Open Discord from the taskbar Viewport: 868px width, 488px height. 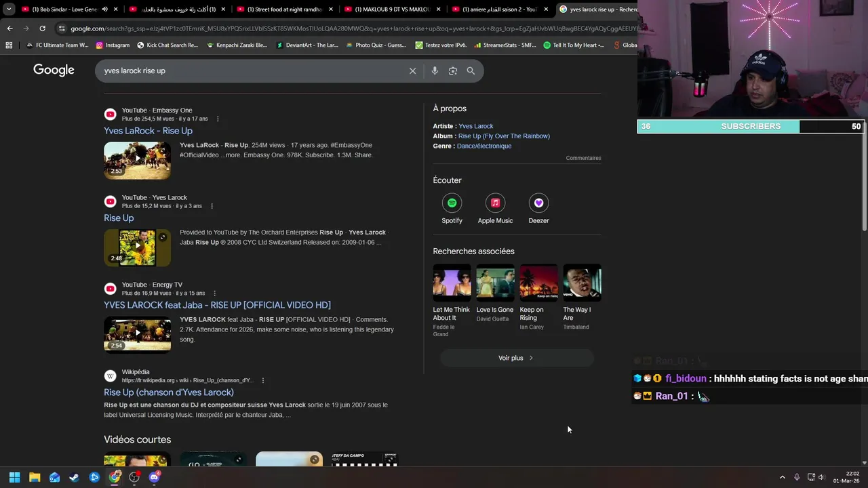154,477
